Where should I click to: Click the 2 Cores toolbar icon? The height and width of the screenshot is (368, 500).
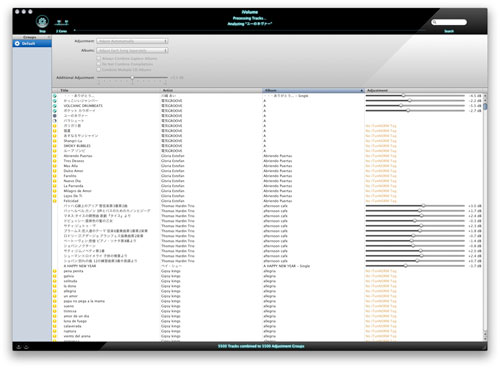coord(62,23)
